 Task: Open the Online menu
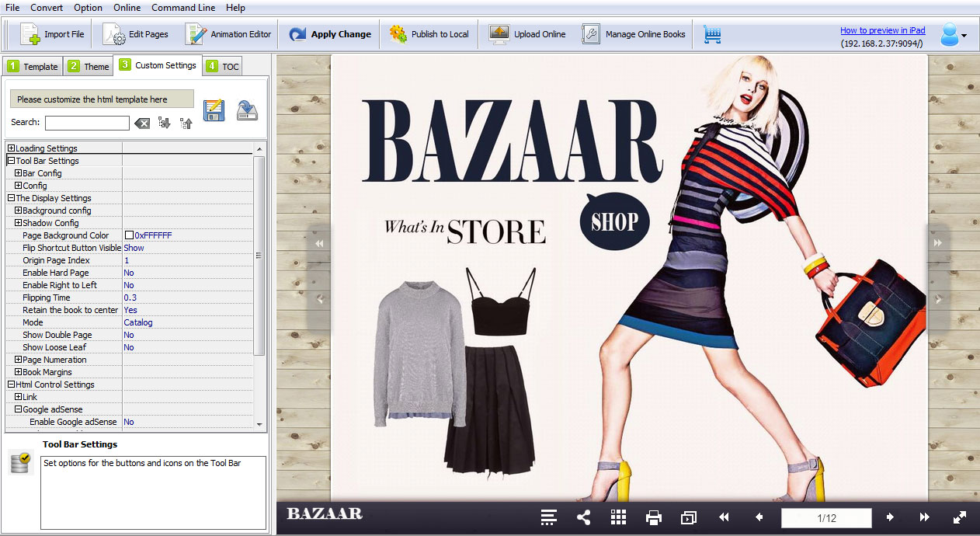click(x=127, y=8)
